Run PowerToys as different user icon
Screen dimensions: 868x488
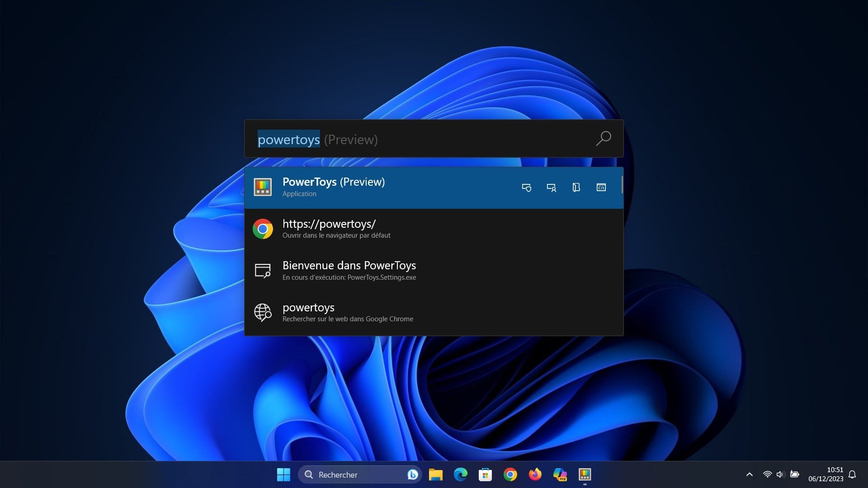(551, 188)
